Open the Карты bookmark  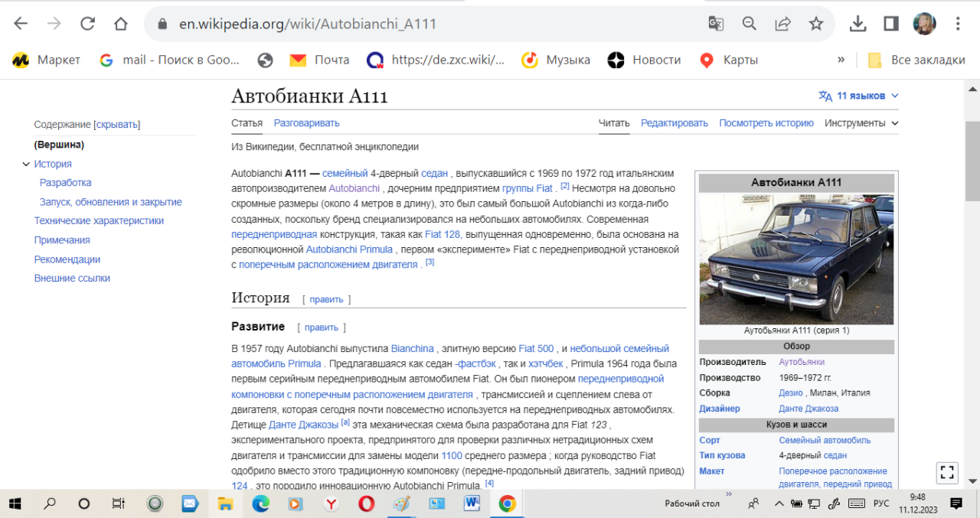[x=729, y=60]
